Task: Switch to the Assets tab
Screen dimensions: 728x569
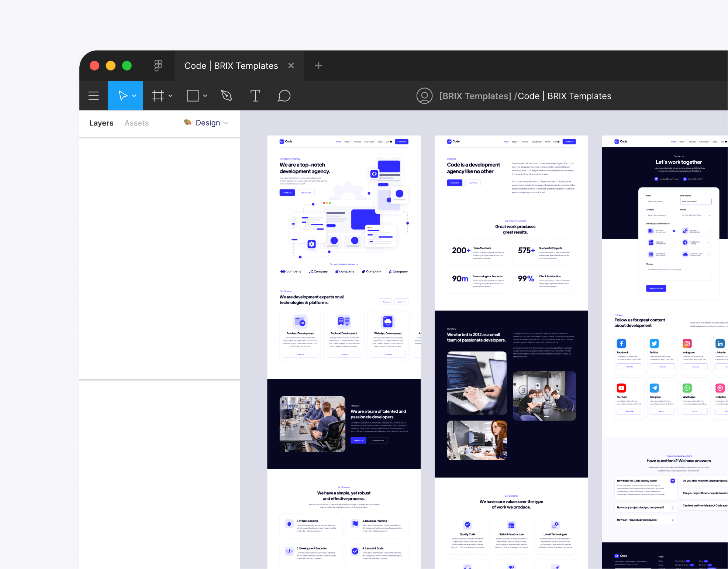Action: (x=137, y=123)
